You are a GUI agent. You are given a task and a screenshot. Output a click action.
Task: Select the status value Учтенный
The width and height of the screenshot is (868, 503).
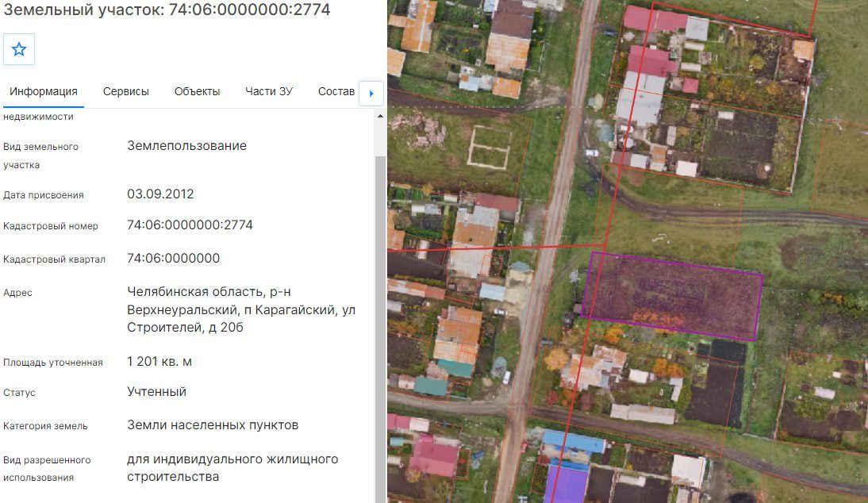(156, 391)
